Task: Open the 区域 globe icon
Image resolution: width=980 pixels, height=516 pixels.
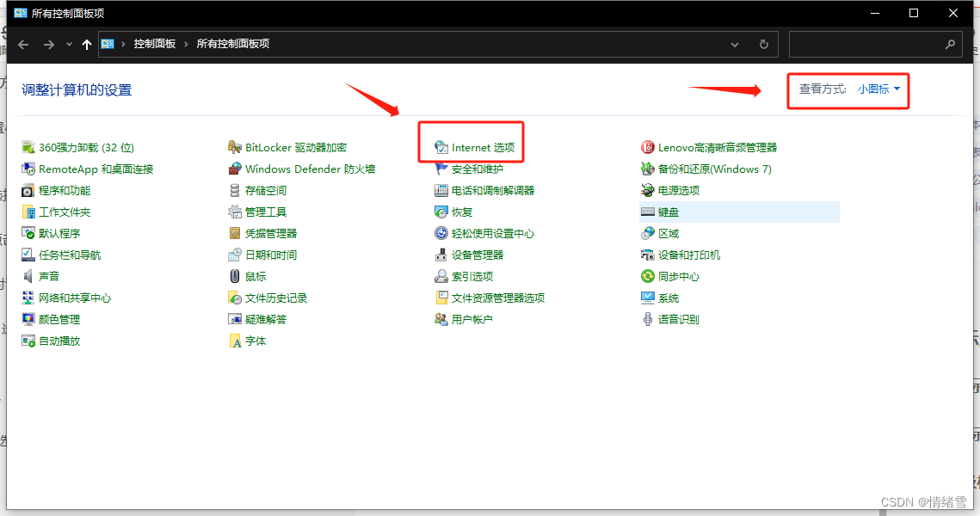Action: tap(648, 233)
